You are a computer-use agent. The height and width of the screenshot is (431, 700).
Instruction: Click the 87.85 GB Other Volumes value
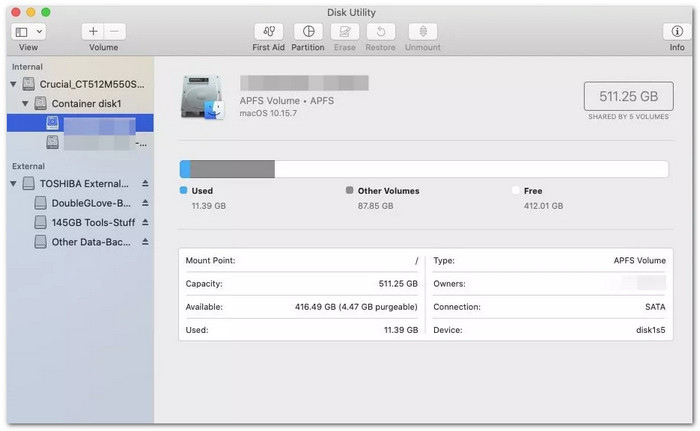point(375,206)
